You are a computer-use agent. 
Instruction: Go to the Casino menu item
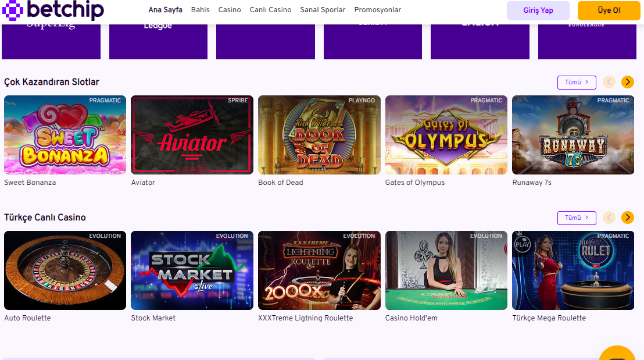pyautogui.click(x=229, y=10)
